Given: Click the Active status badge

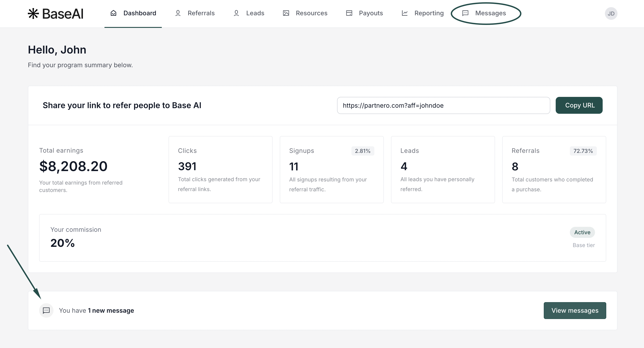Looking at the screenshot, I should pos(582,232).
